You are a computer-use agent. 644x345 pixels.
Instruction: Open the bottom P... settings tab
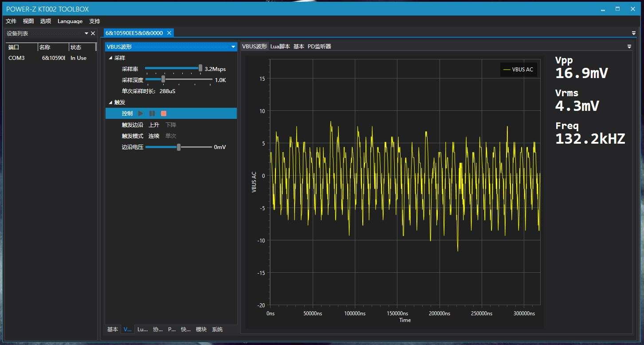tap(172, 329)
